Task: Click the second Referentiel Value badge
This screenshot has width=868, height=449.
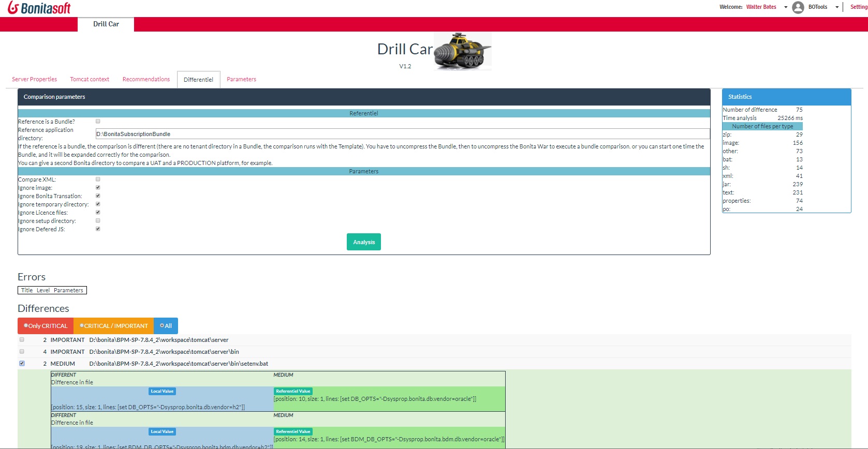Action: click(293, 431)
